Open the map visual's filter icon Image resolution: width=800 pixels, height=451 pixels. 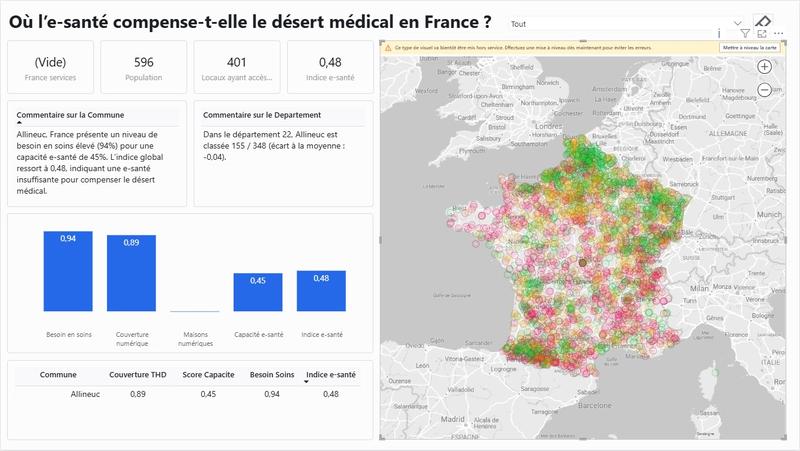[745, 33]
